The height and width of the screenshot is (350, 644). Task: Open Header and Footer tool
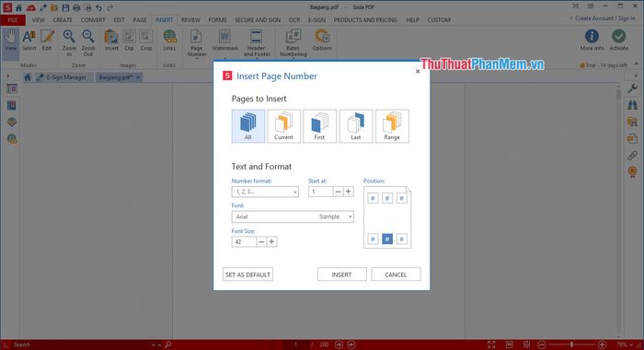coord(257,43)
